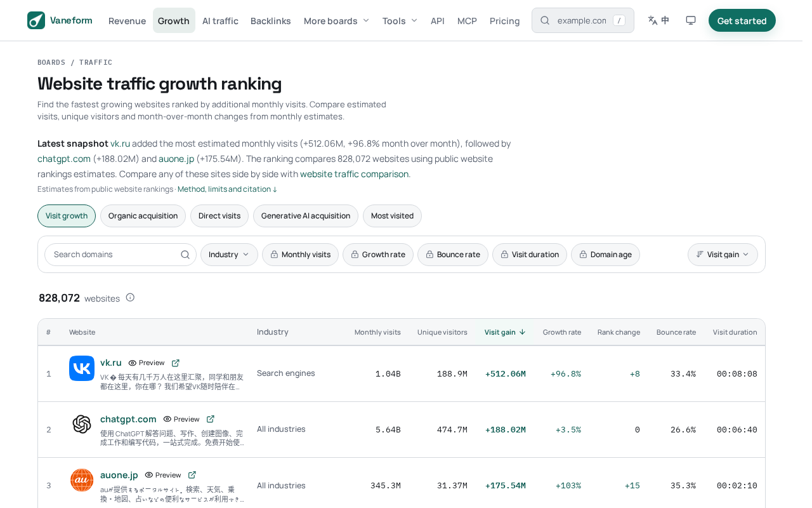Click the locked Bounce rate filter
812x508 pixels.
tap(453, 255)
